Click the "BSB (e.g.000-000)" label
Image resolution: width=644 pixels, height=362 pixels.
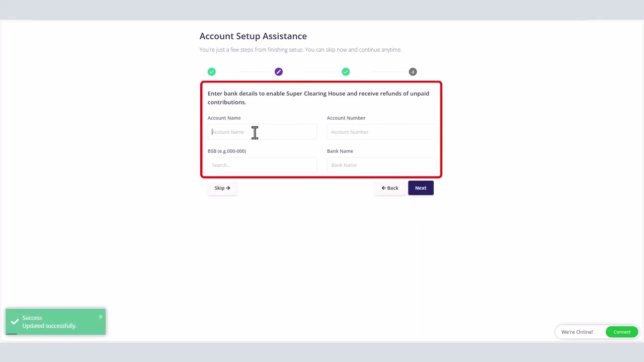[227, 151]
